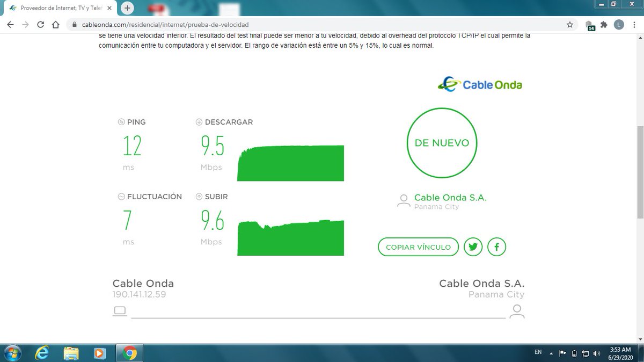Select the Proveedor de Internet tab
Viewport: 644px width, 362px height.
coord(60,8)
